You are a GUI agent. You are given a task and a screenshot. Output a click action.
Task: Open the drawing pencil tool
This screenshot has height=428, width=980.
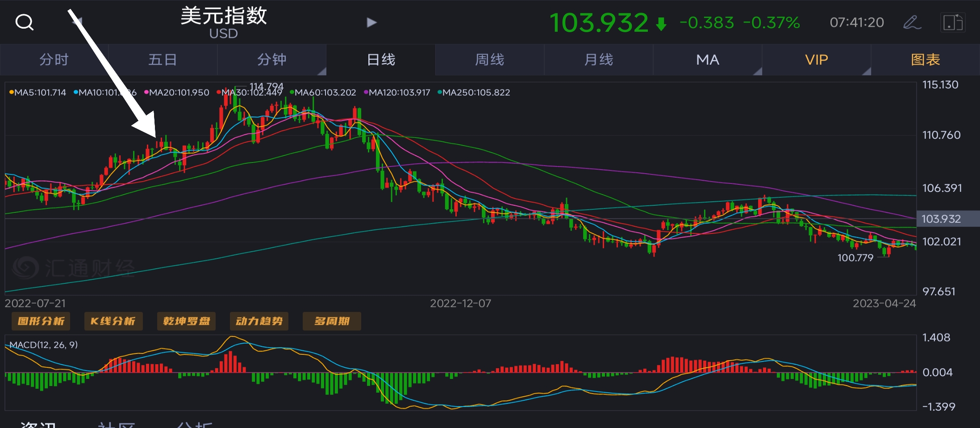(x=912, y=22)
